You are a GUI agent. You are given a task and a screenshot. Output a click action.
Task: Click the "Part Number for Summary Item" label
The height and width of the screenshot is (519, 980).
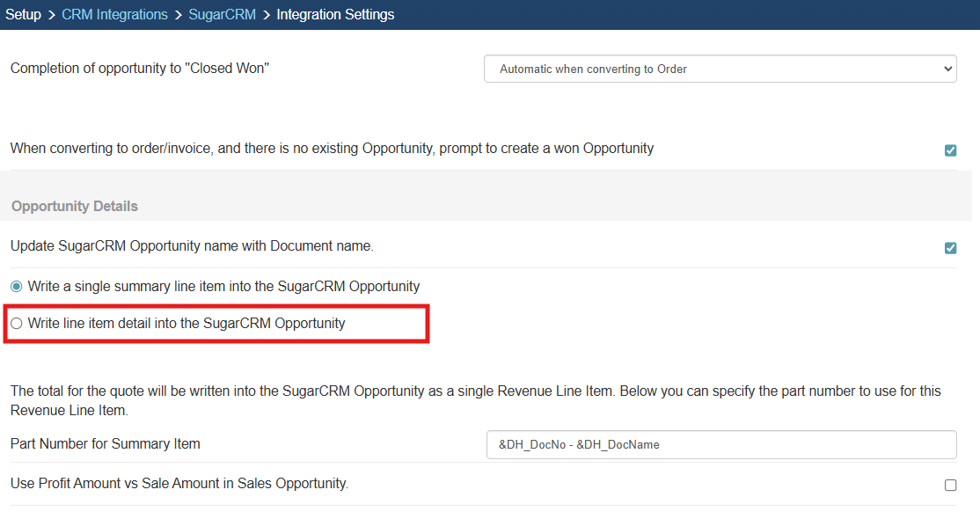click(x=106, y=444)
